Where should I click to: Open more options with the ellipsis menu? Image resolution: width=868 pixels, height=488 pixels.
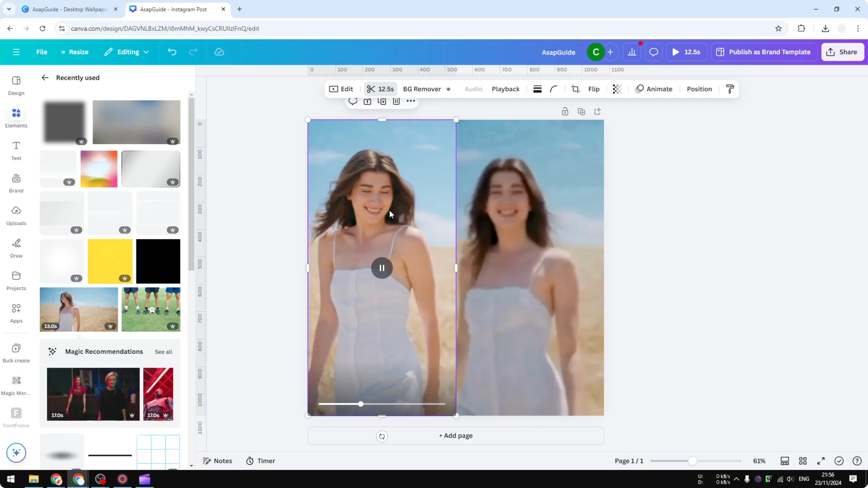410,101
